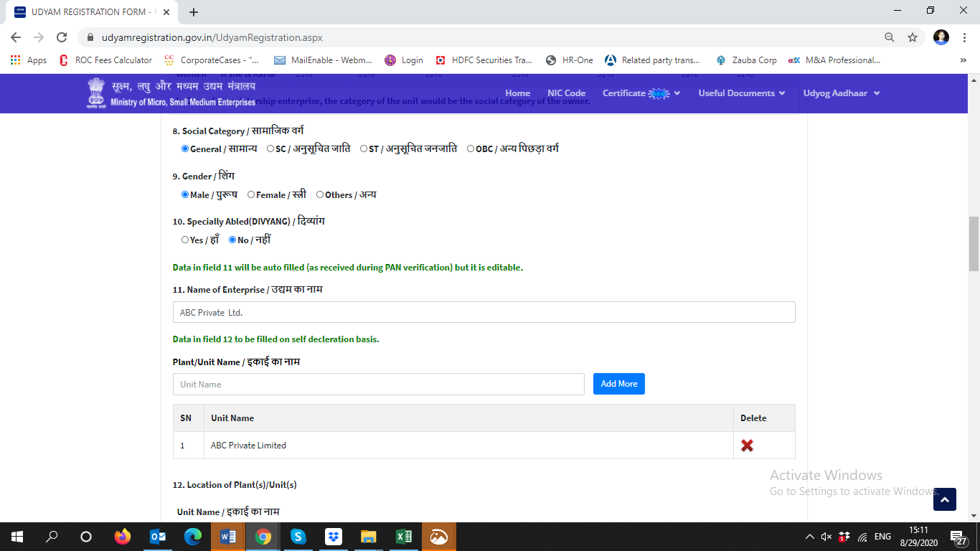Open ROC Fees Calculator bookmark
The image size is (980, 551).
pyautogui.click(x=106, y=60)
